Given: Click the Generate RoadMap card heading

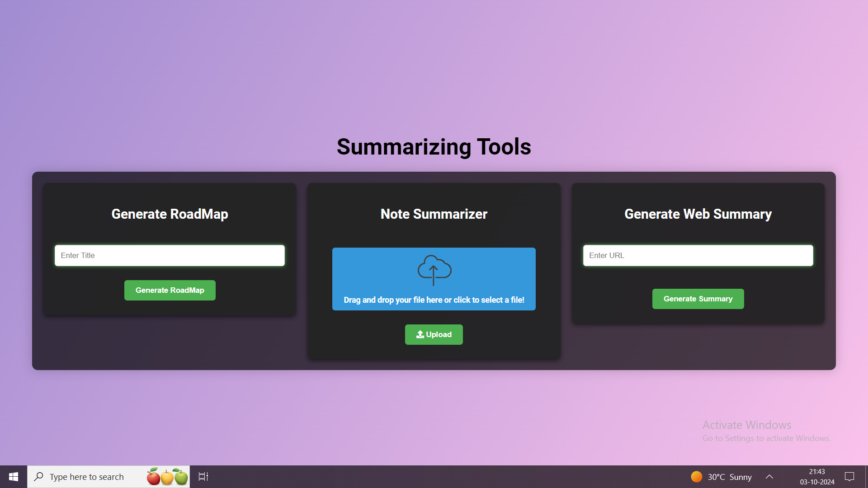Looking at the screenshot, I should [170, 214].
